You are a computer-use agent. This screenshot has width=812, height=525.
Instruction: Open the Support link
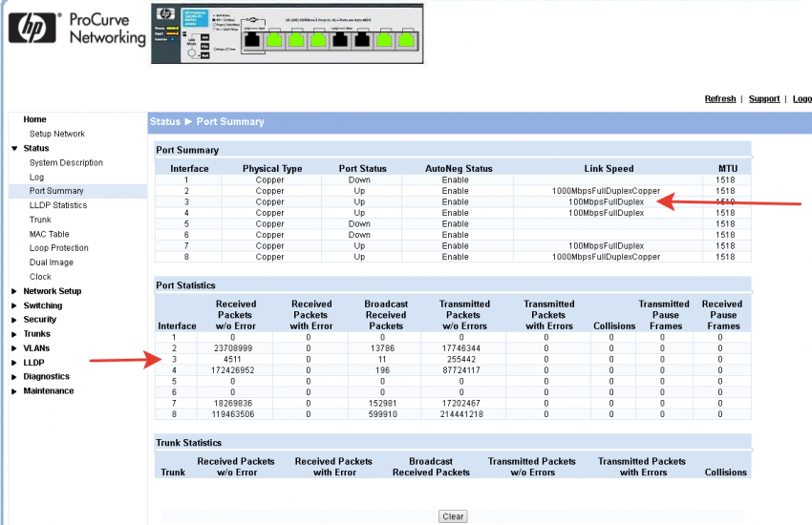tap(763, 99)
